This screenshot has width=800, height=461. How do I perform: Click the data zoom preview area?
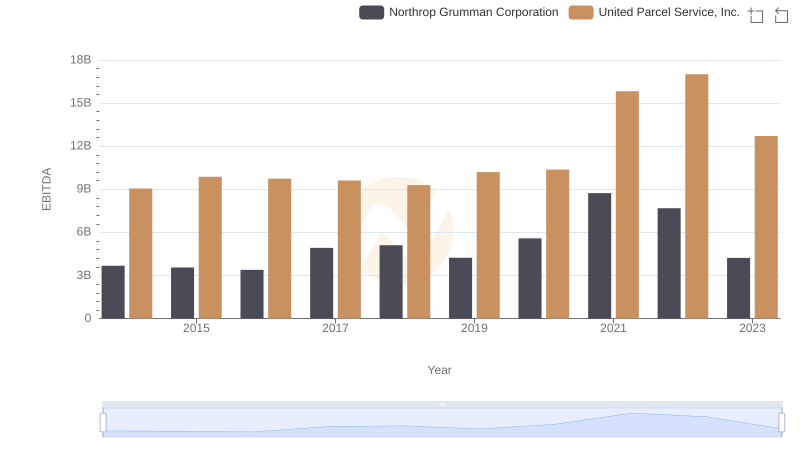(442, 423)
